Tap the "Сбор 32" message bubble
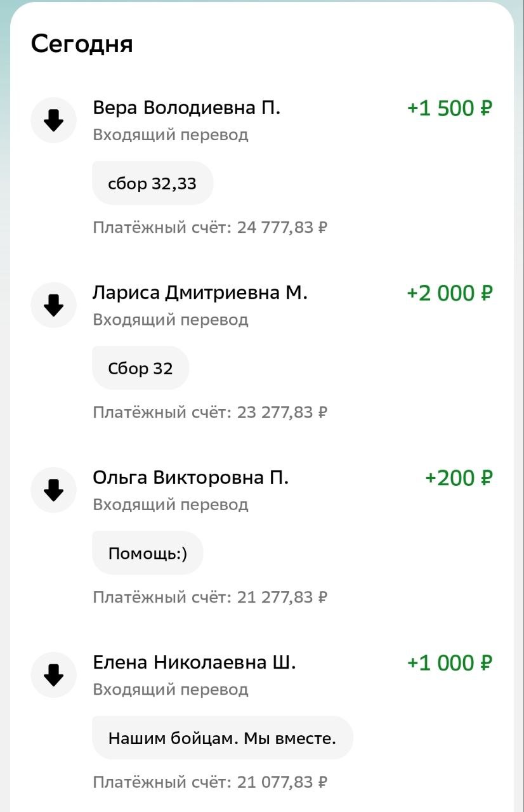 140,369
